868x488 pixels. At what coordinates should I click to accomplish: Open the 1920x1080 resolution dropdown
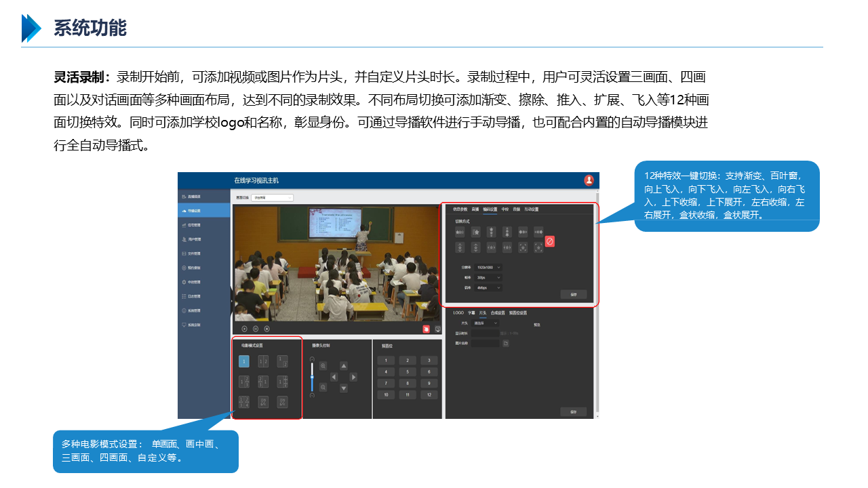pos(488,268)
